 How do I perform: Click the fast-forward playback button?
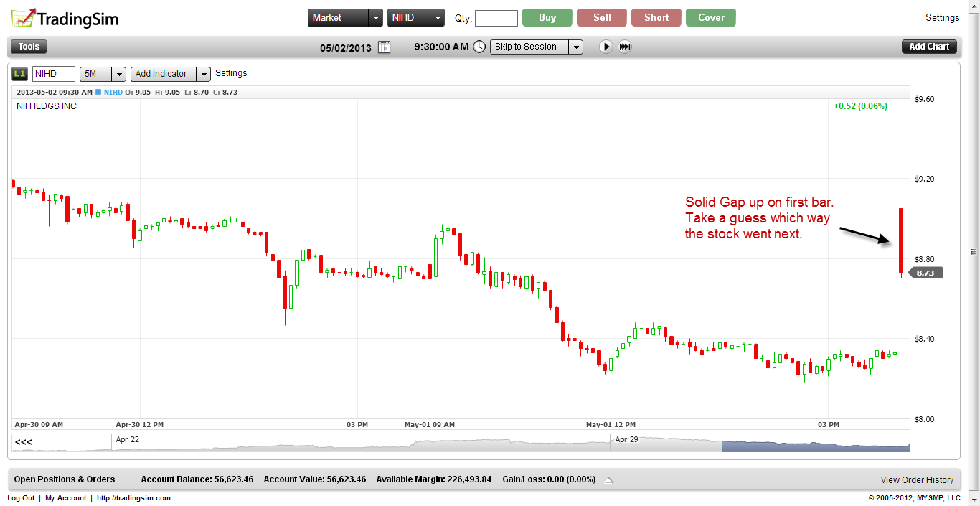[625, 47]
